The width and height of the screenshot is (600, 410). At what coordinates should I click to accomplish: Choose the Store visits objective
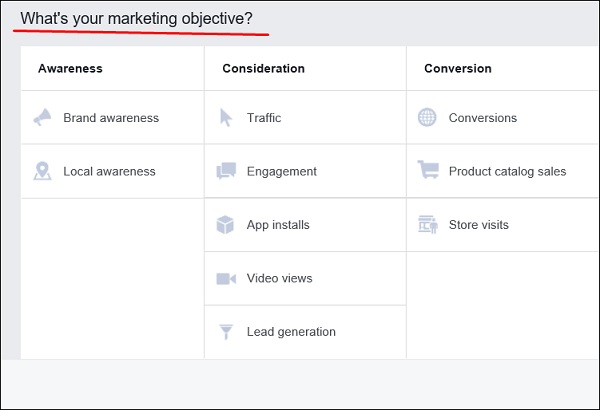(479, 225)
